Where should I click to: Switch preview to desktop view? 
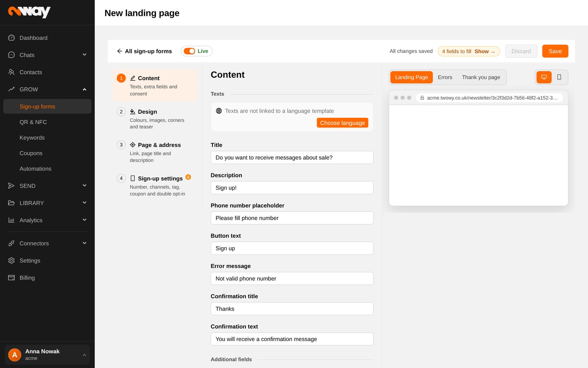click(544, 77)
